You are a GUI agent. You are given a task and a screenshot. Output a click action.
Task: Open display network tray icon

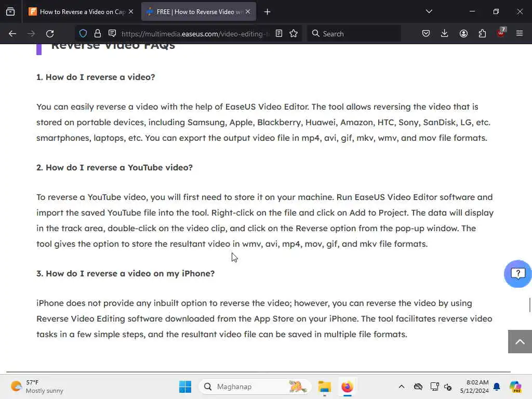[x=434, y=387]
